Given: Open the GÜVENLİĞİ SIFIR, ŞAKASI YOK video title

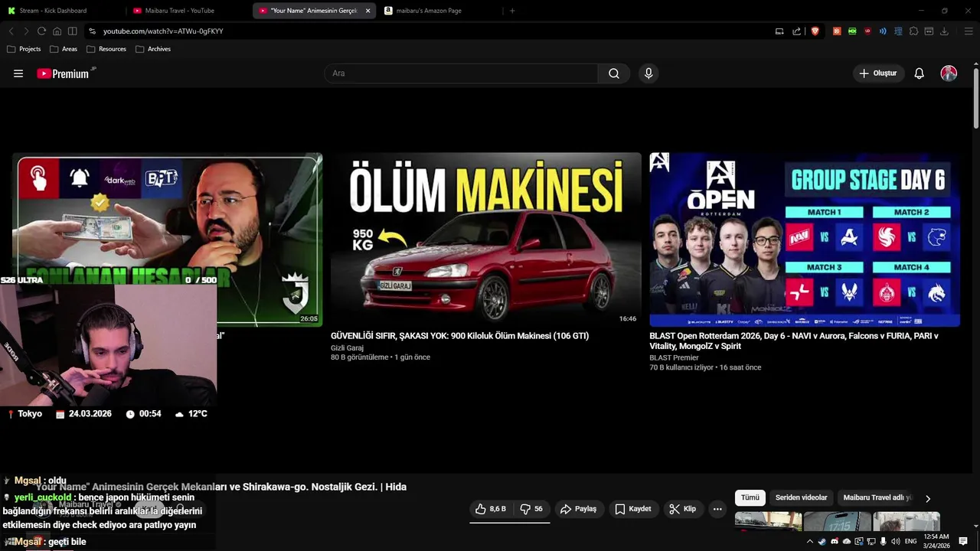Looking at the screenshot, I should [x=459, y=336].
